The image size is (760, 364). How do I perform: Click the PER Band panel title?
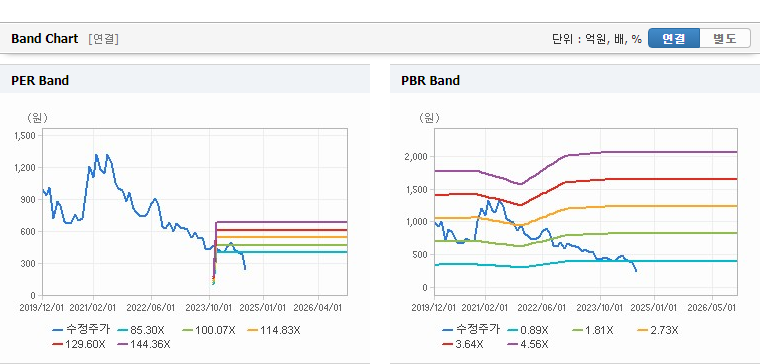click(40, 80)
